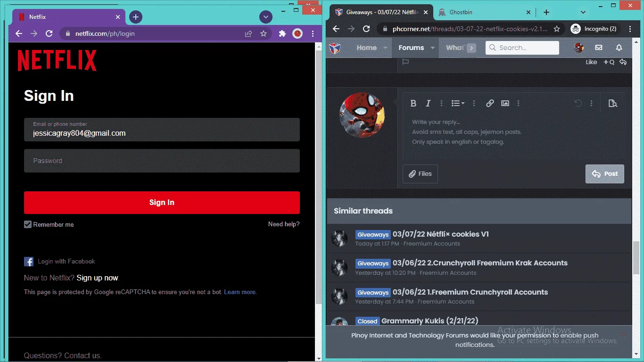Open more insert options after image icon
Image resolution: width=644 pixels, height=362 pixels.
coord(518,103)
